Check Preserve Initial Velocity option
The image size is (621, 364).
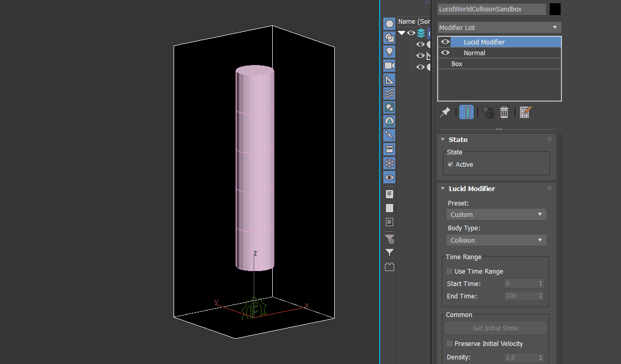tap(449, 343)
